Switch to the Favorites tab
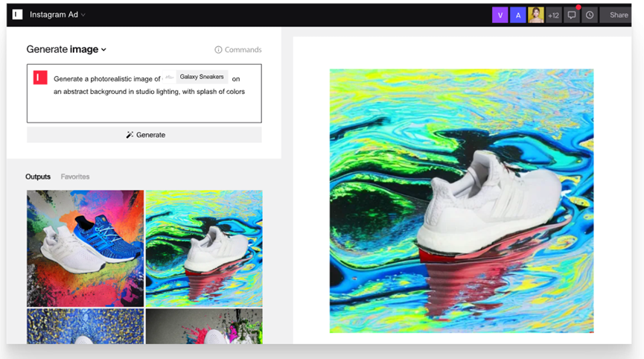The width and height of the screenshot is (644, 359). [x=75, y=177]
